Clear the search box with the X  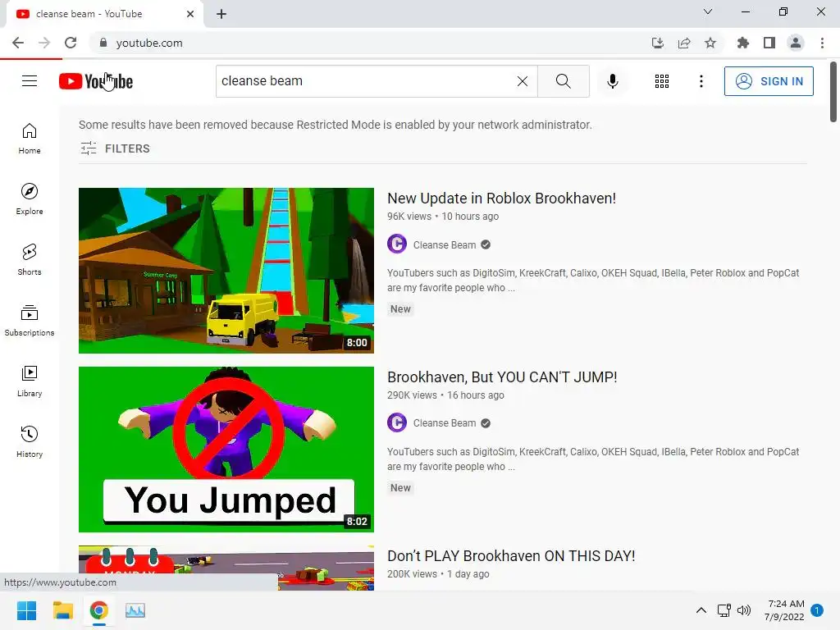[523, 81]
